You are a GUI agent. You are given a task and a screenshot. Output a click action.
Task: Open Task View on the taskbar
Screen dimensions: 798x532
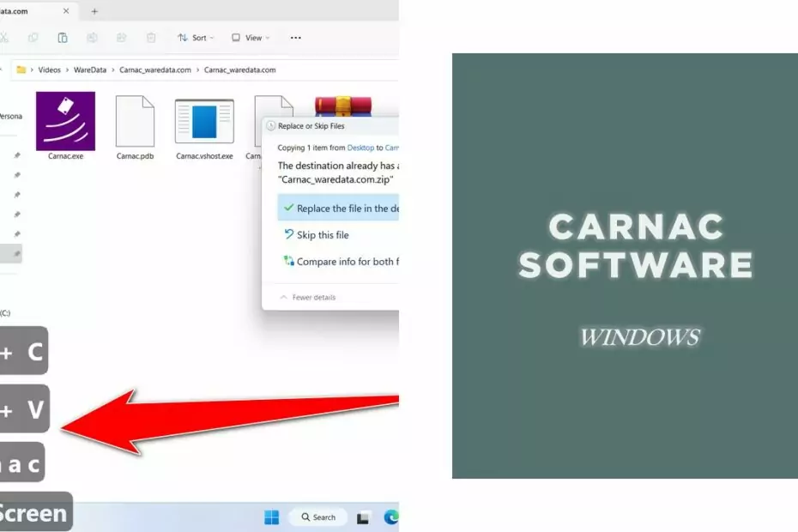coord(363,517)
